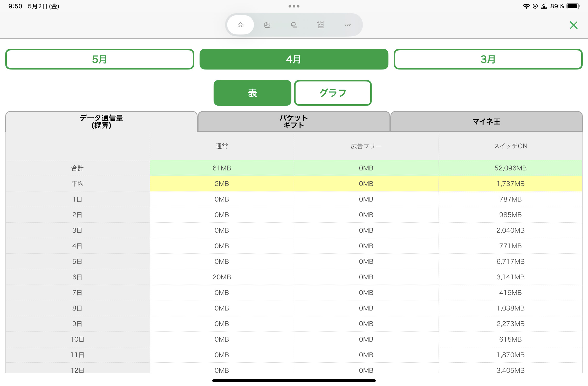The height and width of the screenshot is (386, 588).
Task: Tap the スイッチON column header
Action: (510, 146)
